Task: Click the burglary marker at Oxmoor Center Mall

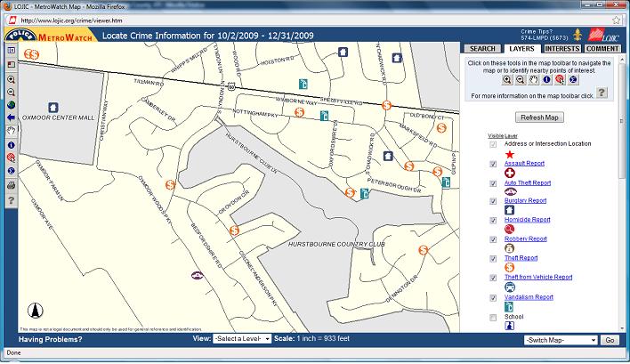Action: pos(52,107)
